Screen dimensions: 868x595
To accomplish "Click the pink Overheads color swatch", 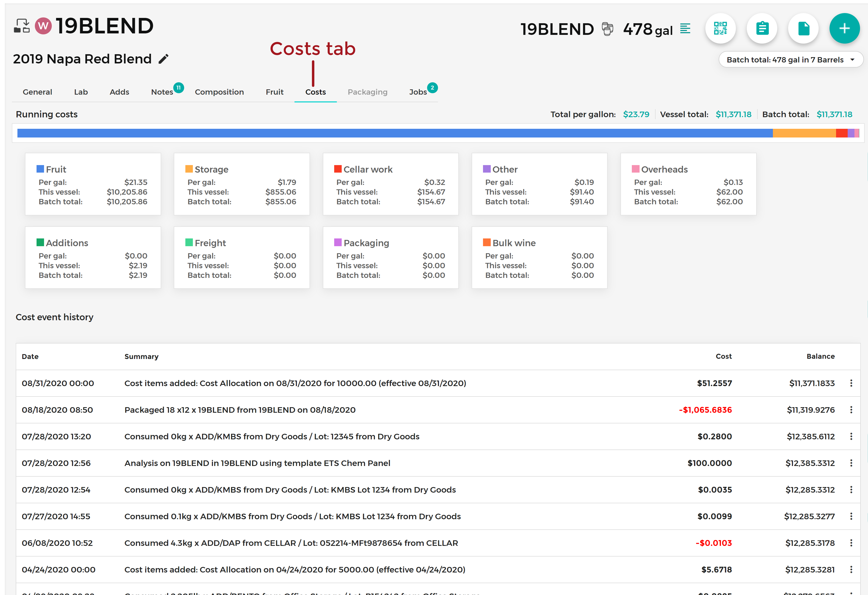I will (636, 169).
